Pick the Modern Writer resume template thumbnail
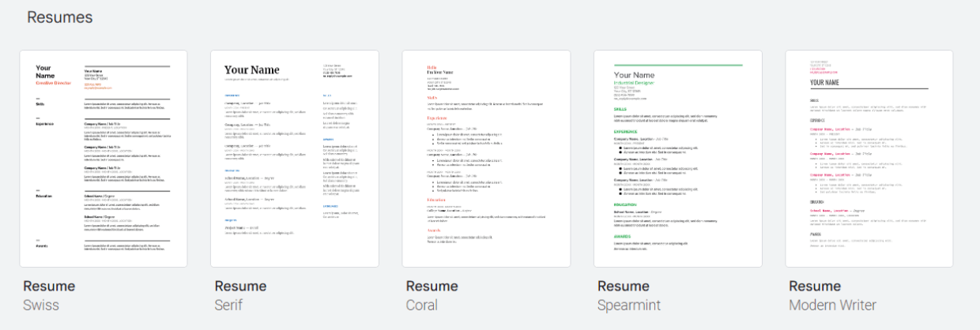This screenshot has width=980, height=330. 869,159
